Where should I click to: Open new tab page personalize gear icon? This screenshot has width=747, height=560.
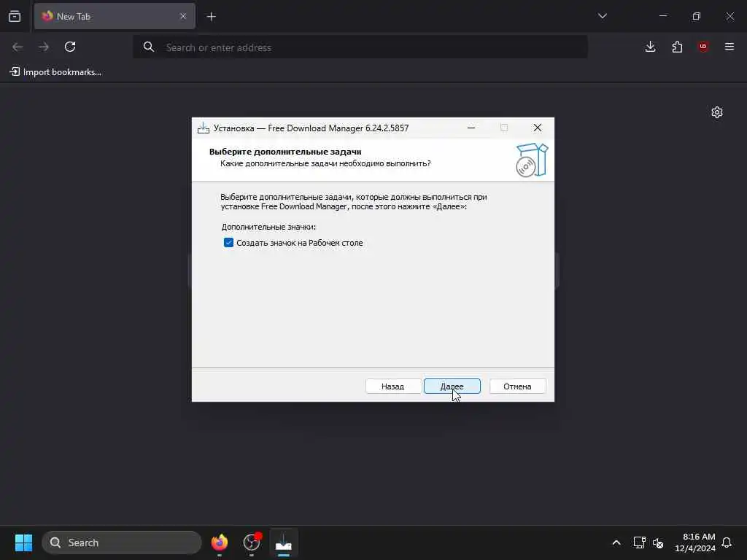coord(717,112)
